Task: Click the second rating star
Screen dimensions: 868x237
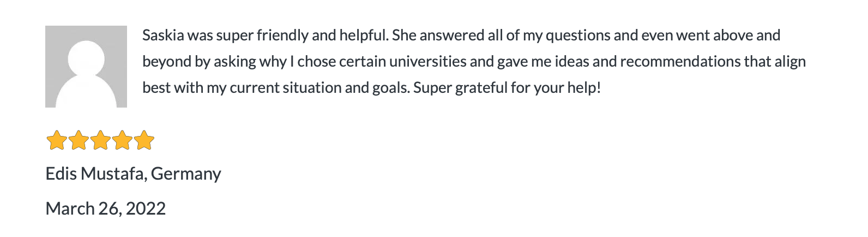Action: click(79, 140)
